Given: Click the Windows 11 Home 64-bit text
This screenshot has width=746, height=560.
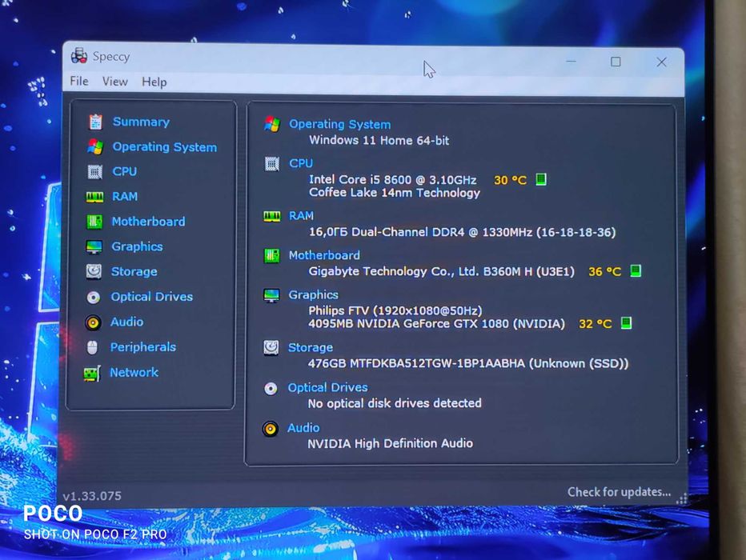Looking at the screenshot, I should coord(379,141).
